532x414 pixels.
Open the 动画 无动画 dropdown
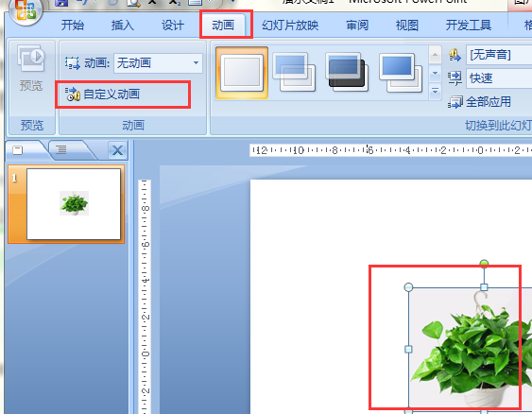coord(158,63)
